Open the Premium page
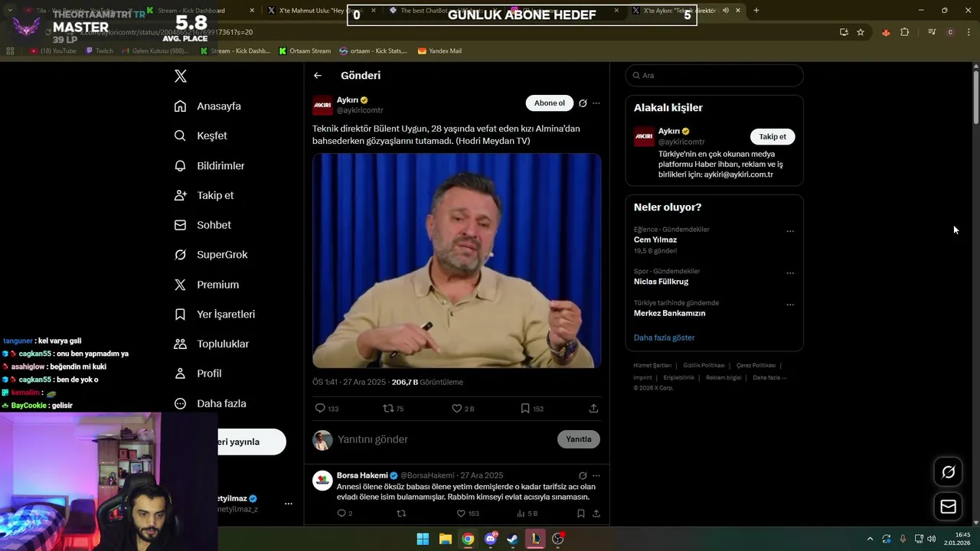 pos(206,285)
